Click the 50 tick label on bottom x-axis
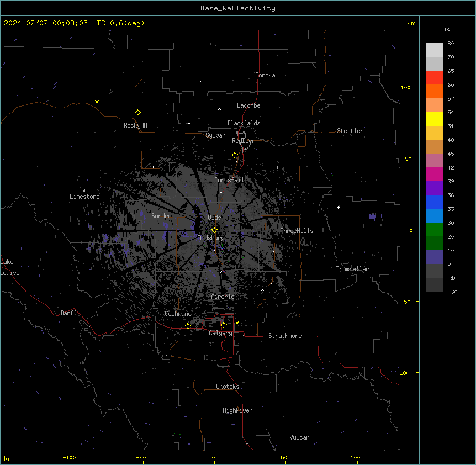Image resolution: width=476 pixels, height=465 pixels. click(284, 457)
